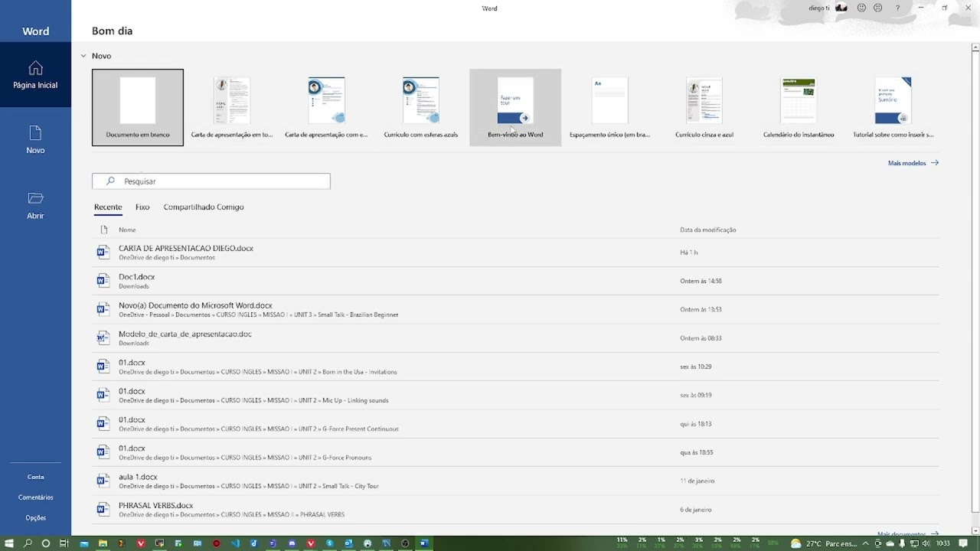Switch to the Fixo tab
This screenshot has width=980, height=551.
[x=142, y=207]
